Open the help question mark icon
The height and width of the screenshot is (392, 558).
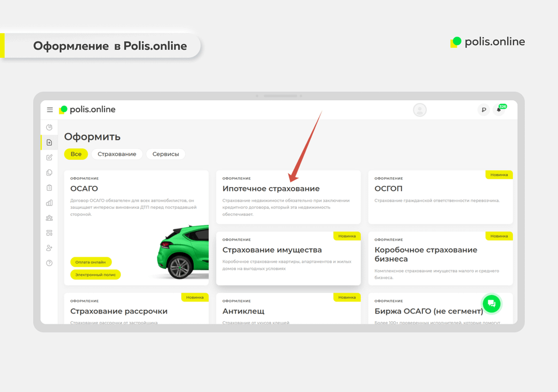coord(49,263)
